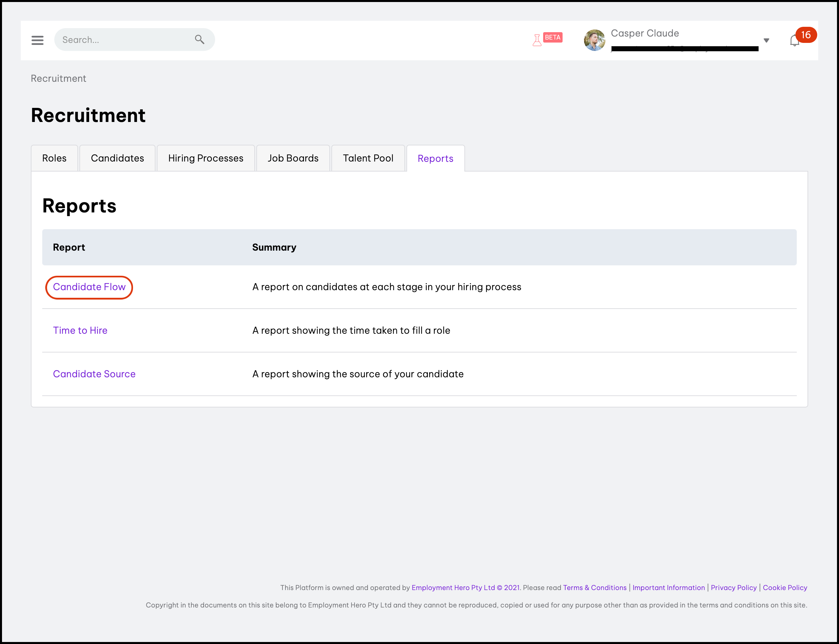The width and height of the screenshot is (839, 644).
Task: Switch to the Roles tab
Action: pos(54,158)
